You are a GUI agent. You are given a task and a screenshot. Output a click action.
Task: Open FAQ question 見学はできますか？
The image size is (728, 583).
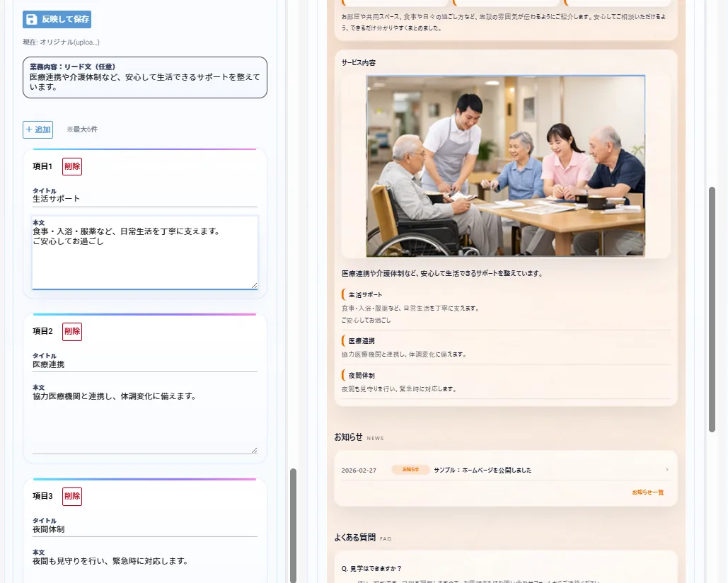371,569
